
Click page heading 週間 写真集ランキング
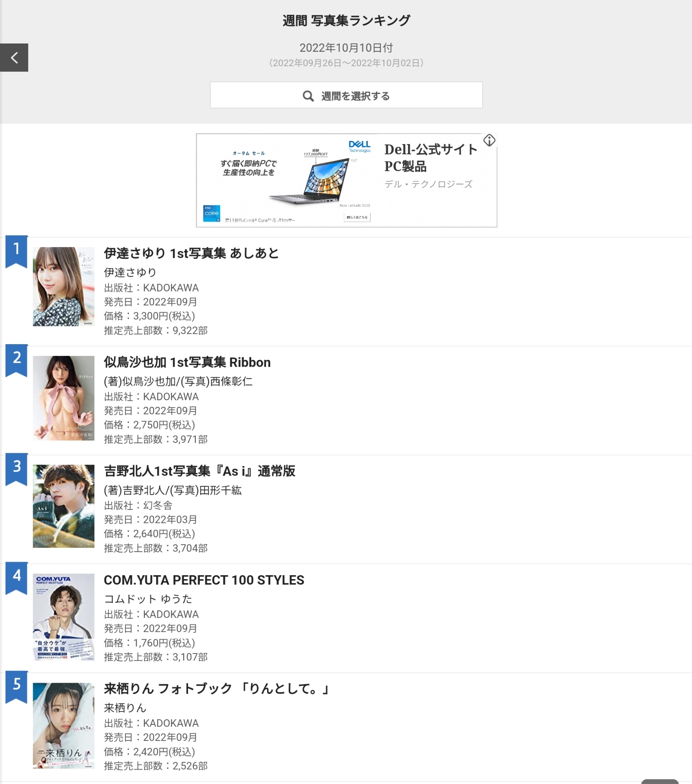pyautogui.click(x=346, y=20)
